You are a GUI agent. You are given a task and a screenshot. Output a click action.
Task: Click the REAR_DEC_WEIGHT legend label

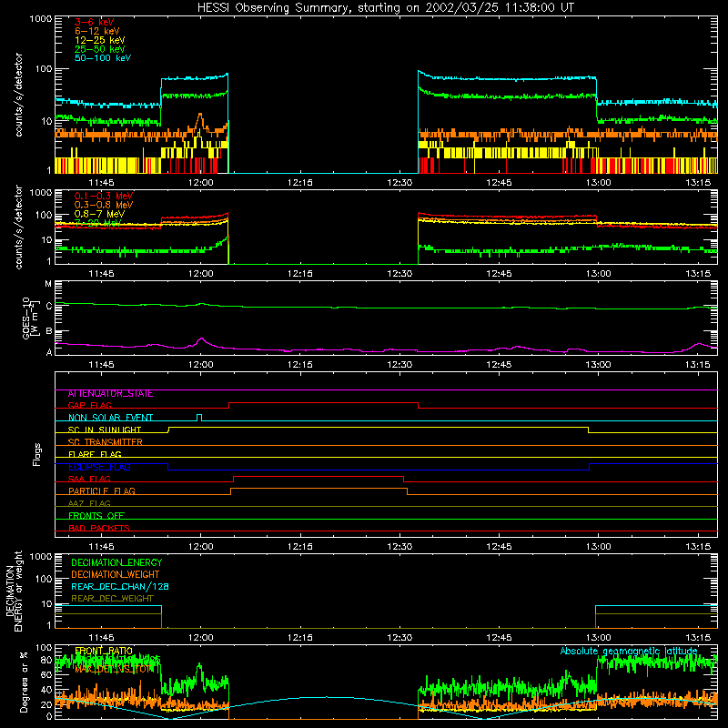pyautogui.click(x=112, y=599)
